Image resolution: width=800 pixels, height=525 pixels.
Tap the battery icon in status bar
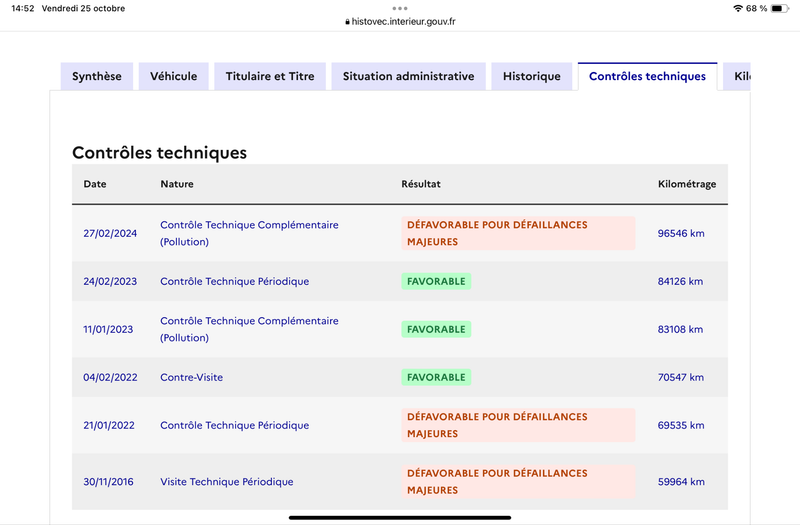click(779, 8)
